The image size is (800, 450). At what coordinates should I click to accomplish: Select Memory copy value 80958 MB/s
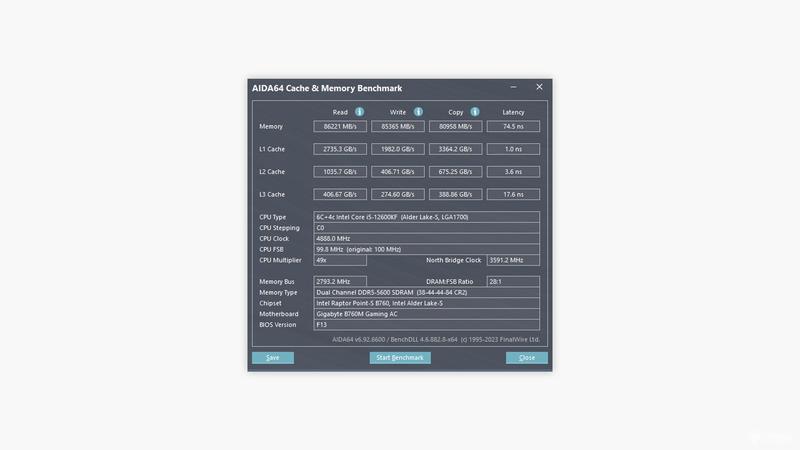tap(455, 126)
